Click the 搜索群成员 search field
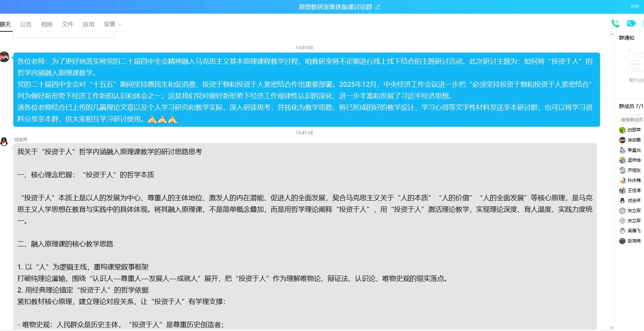This screenshot has height=331, width=644. pyautogui.click(x=631, y=120)
